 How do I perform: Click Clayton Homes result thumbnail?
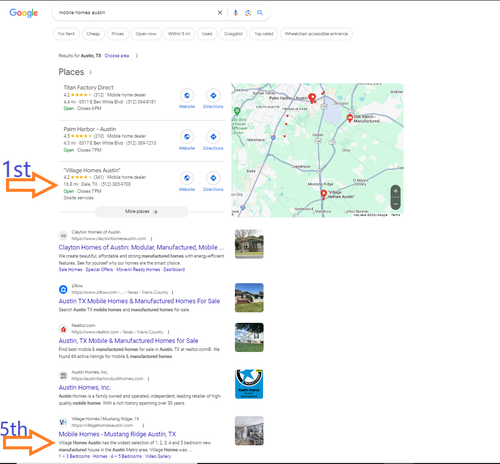(249, 244)
